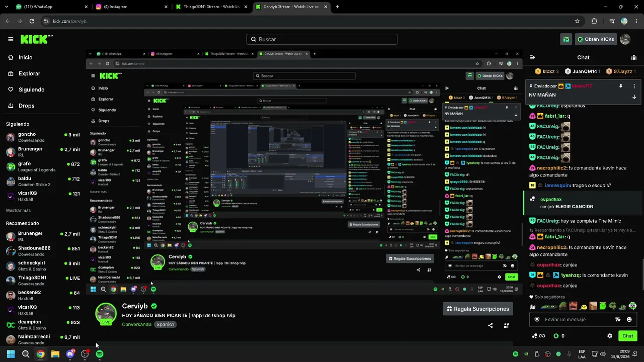Show the chat users list icon

click(633, 57)
